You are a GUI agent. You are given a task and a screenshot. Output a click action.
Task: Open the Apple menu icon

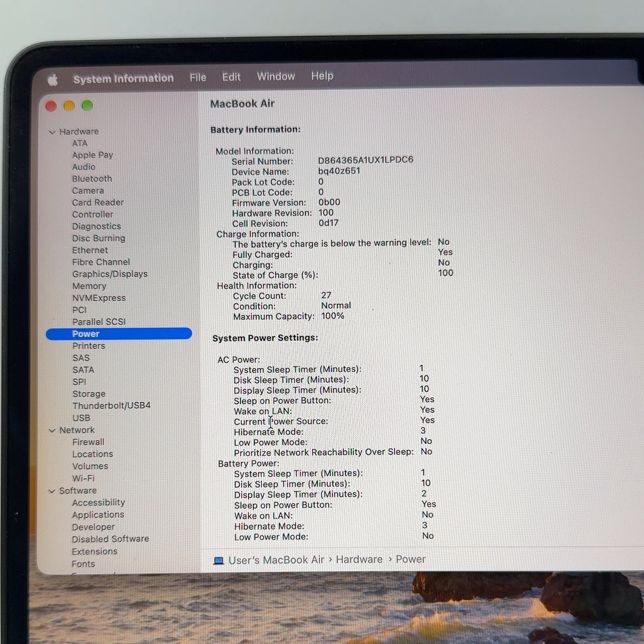pos(53,80)
